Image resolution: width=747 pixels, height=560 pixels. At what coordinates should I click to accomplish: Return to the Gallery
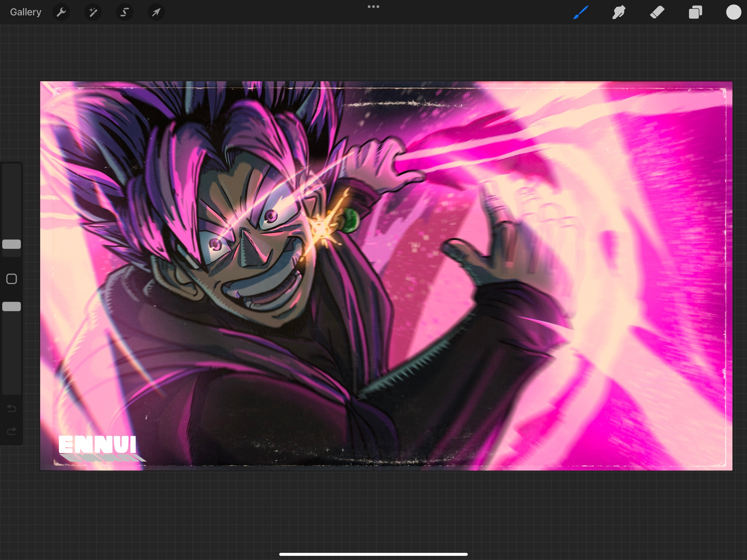coord(25,12)
